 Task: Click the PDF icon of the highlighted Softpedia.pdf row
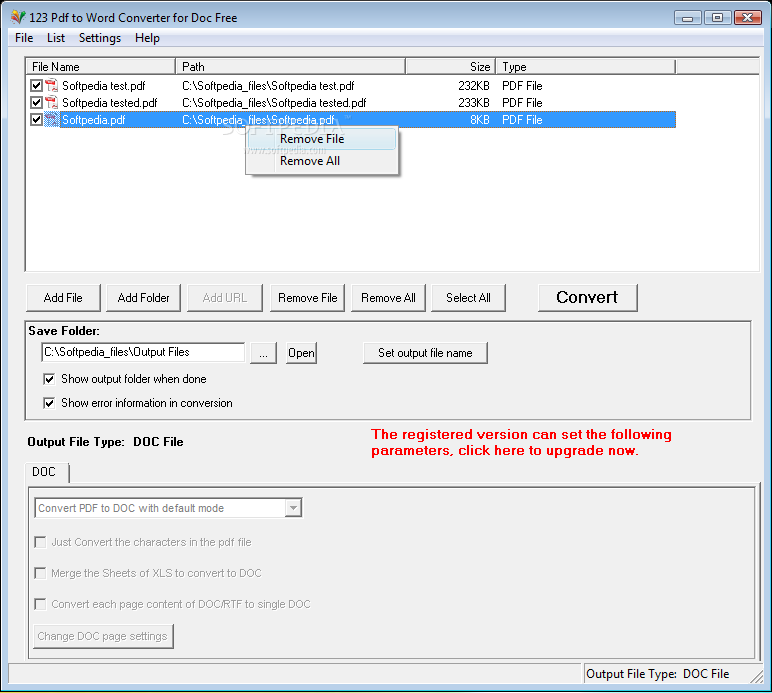(x=51, y=120)
